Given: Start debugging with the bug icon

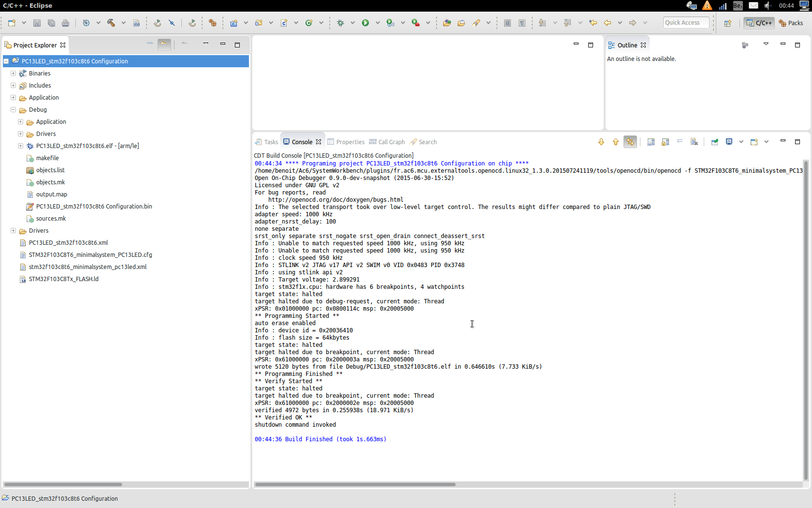Looking at the screenshot, I should click(341, 23).
